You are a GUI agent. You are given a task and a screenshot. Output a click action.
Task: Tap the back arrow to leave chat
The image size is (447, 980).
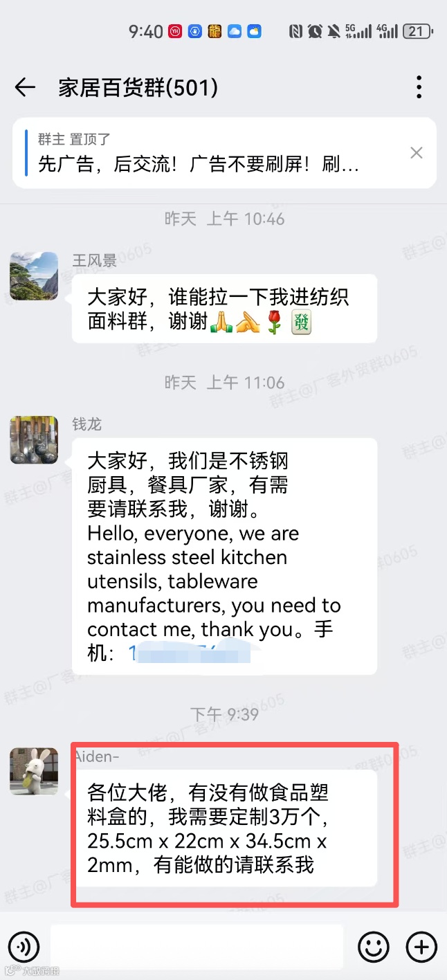pyautogui.click(x=25, y=87)
